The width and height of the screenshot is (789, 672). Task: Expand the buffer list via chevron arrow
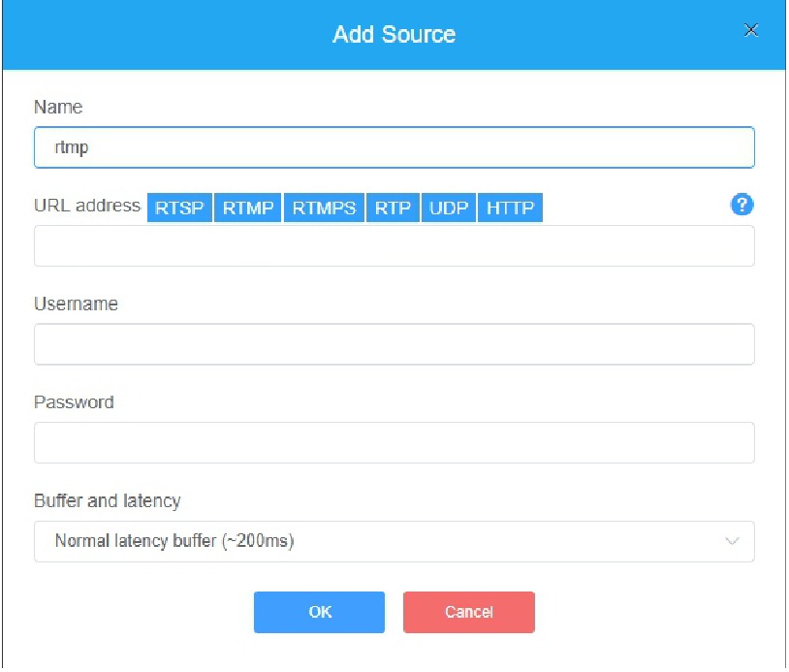[733, 541]
